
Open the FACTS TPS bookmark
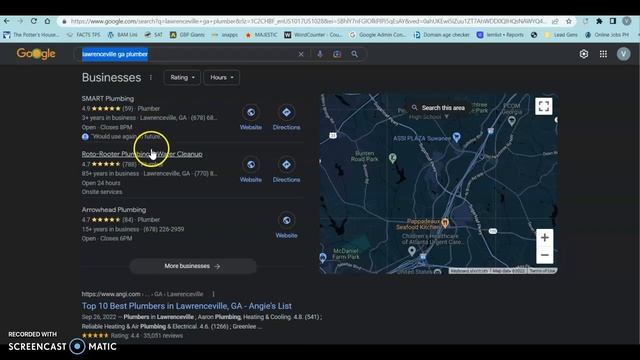point(84,35)
